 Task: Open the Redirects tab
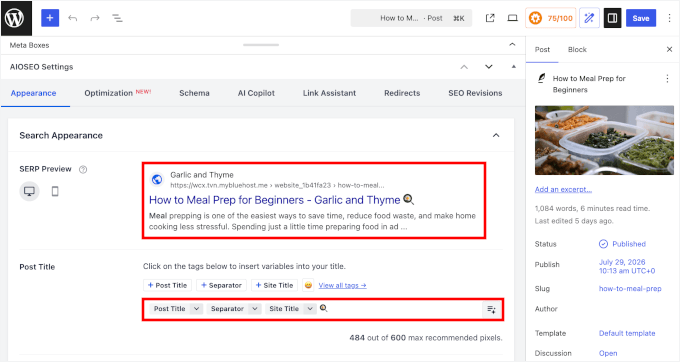coord(402,93)
